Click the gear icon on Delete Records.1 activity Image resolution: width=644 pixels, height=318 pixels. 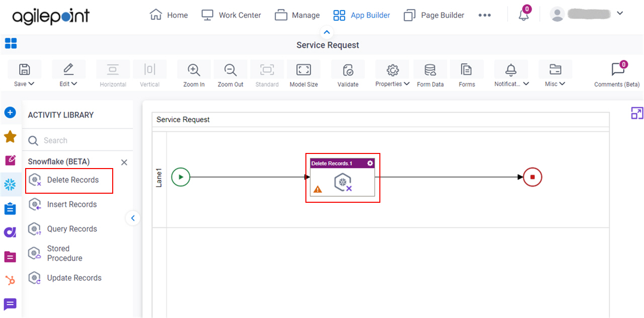click(x=370, y=163)
